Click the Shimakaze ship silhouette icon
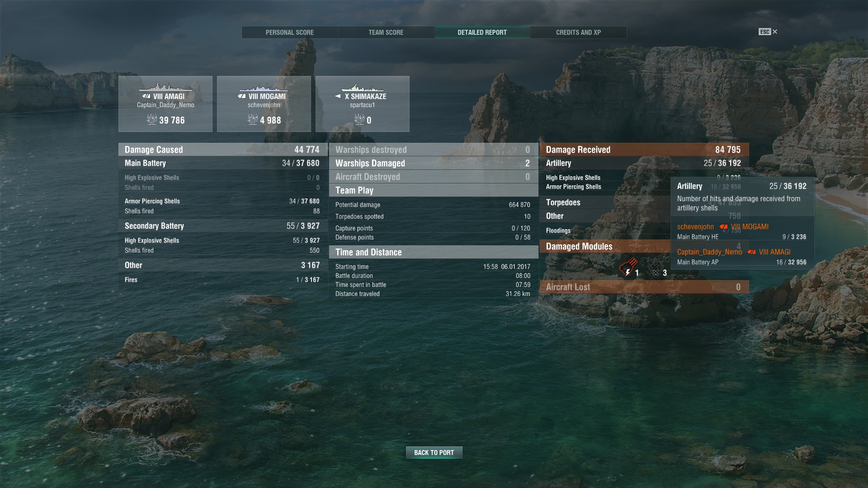868x488 pixels. tap(363, 88)
